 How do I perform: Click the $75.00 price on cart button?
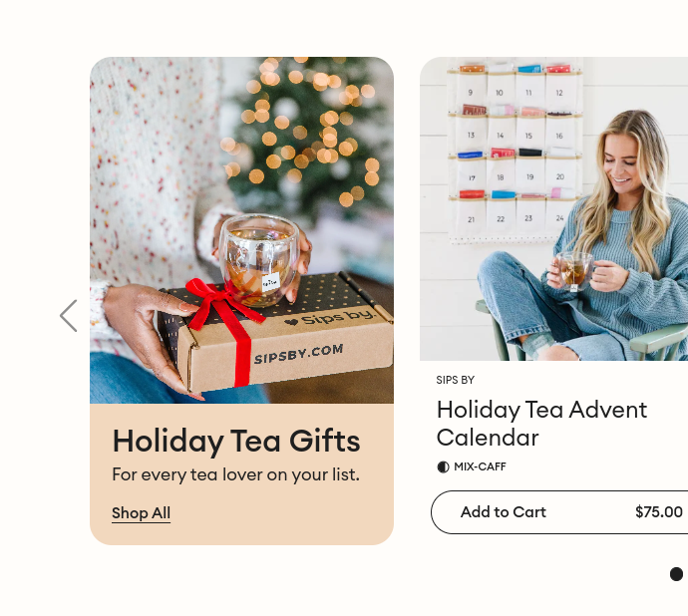point(659,512)
